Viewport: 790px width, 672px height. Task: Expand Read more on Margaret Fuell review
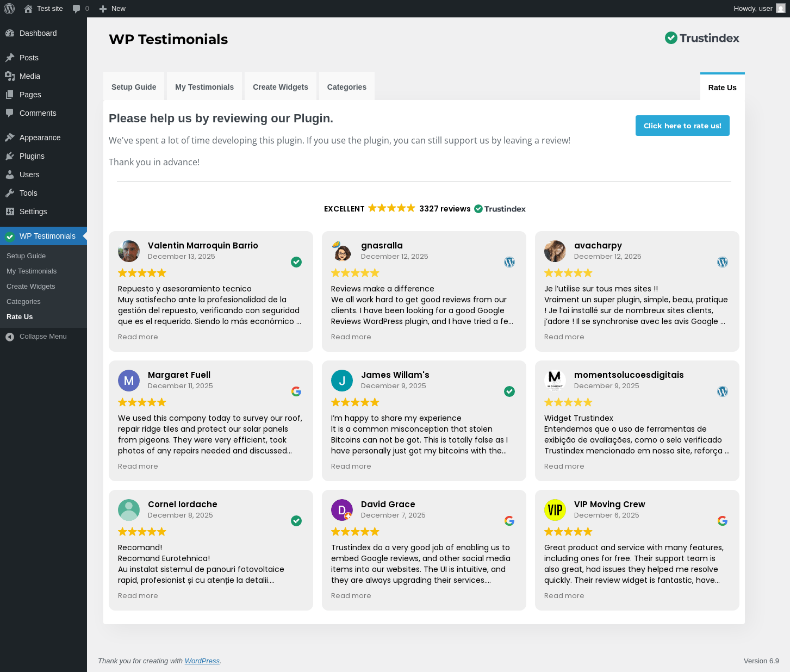(x=138, y=466)
